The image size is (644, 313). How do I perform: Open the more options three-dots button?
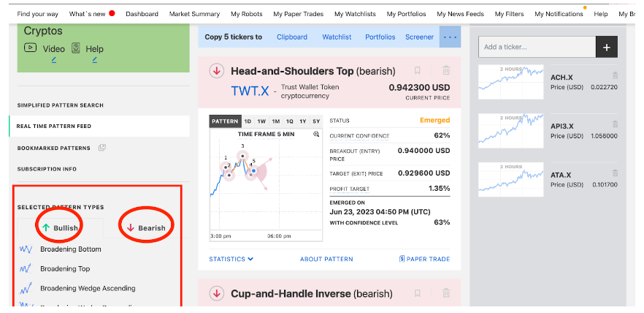point(450,37)
